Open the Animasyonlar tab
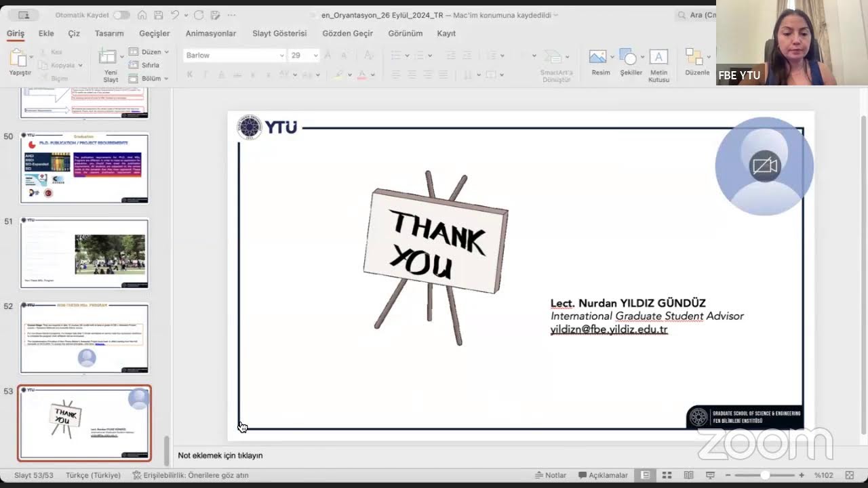This screenshot has width=868, height=488. (x=211, y=33)
